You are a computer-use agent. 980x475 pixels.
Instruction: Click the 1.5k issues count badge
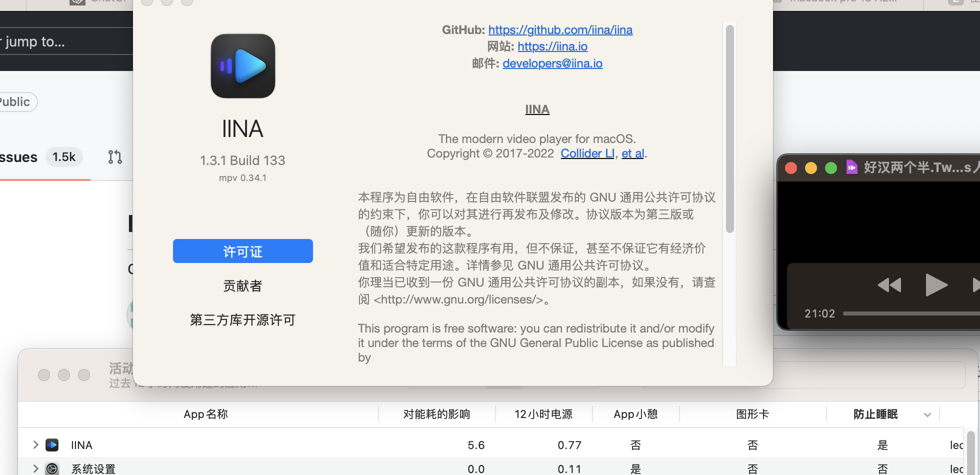[64, 157]
